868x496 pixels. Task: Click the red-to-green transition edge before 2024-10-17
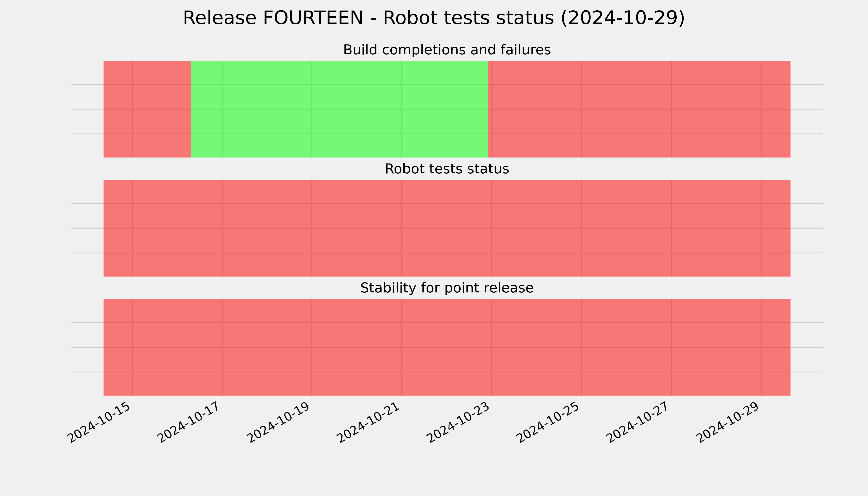191,109
